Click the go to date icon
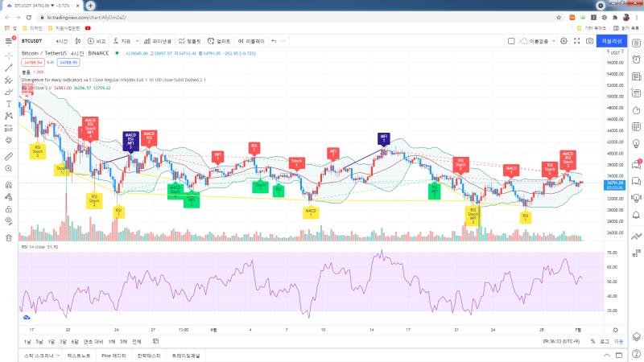Screen dimensions: 644x362 155,341
